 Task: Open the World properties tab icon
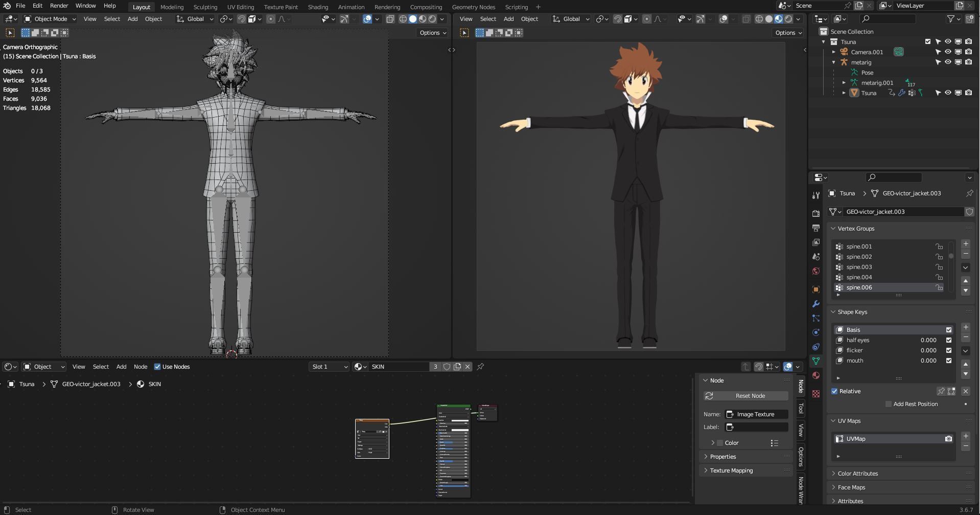pos(816,271)
